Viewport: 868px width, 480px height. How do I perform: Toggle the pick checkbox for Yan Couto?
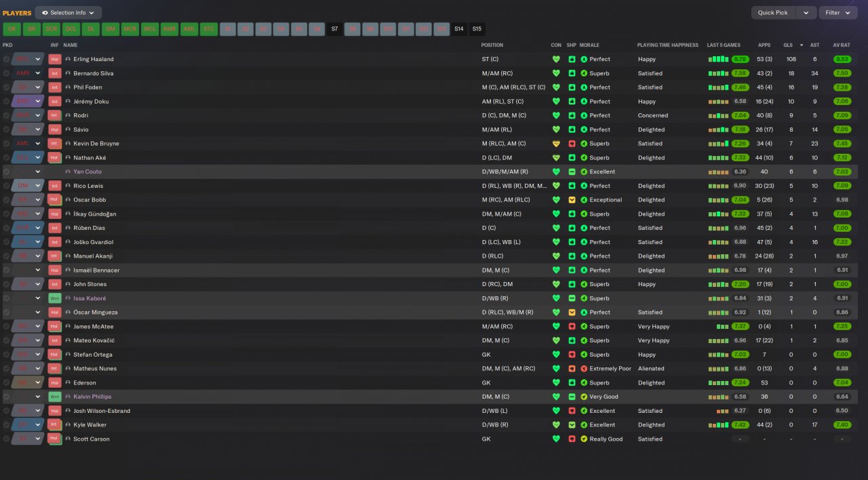pos(6,172)
